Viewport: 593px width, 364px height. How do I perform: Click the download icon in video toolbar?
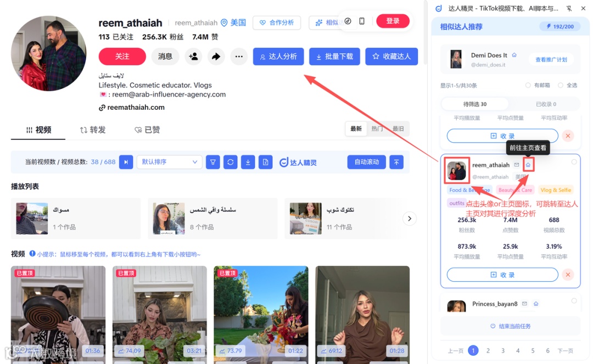248,162
